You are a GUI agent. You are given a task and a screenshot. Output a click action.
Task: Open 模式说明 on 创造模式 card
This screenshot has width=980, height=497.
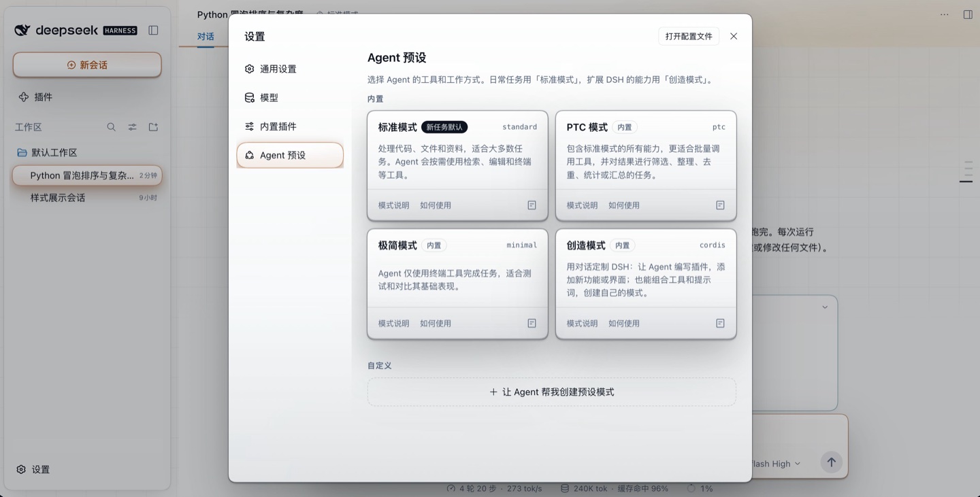(583, 324)
